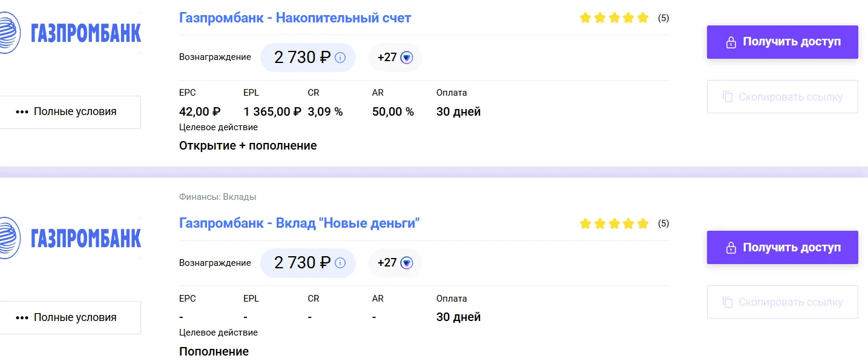Screen dimensions: 868x364
Task: Click lock icon on first Получить доступ button
Action: tap(731, 42)
